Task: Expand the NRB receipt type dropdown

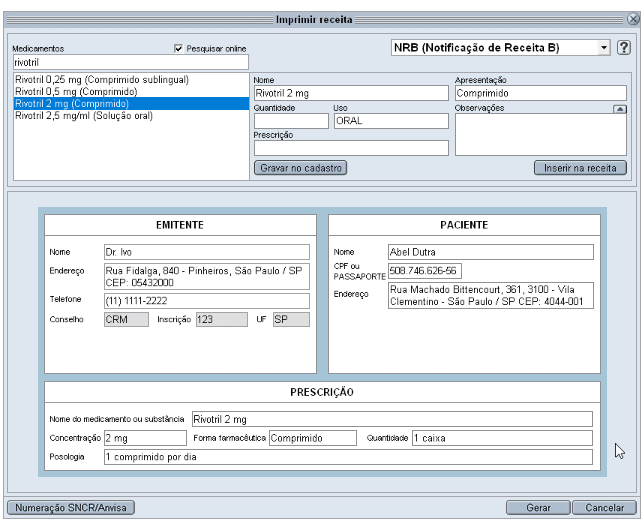Action: click(604, 48)
